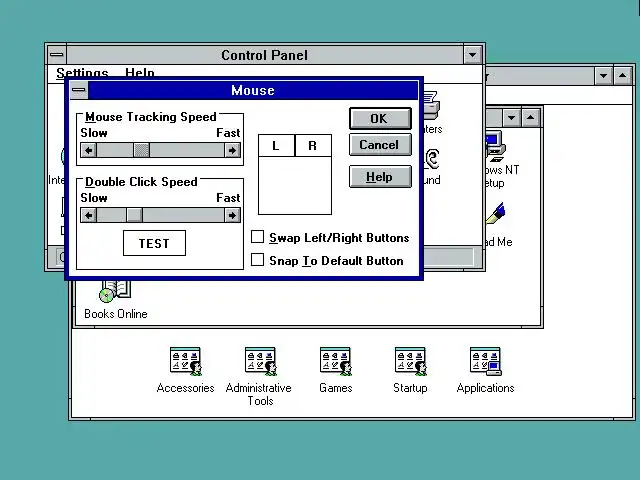This screenshot has height=480, width=640.
Task: Open Help menu in Control Panel
Action: (x=140, y=73)
